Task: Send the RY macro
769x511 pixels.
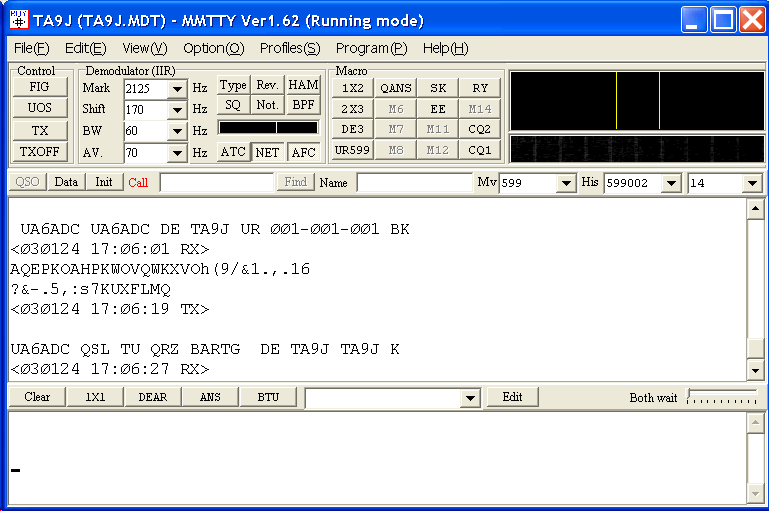Action: 480,88
